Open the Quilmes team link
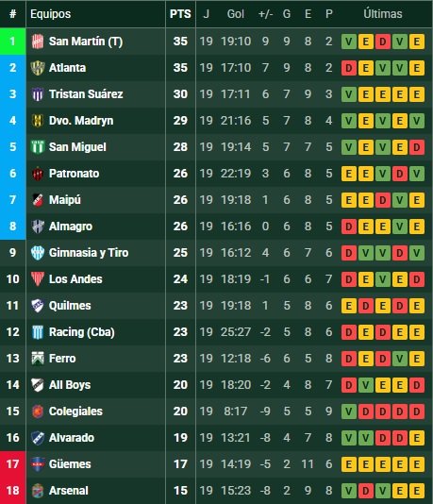The height and width of the screenshot is (504, 433). tap(70, 306)
